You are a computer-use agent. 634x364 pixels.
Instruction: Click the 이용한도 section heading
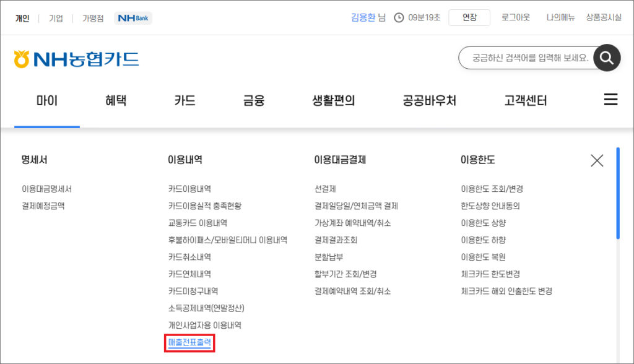478,160
